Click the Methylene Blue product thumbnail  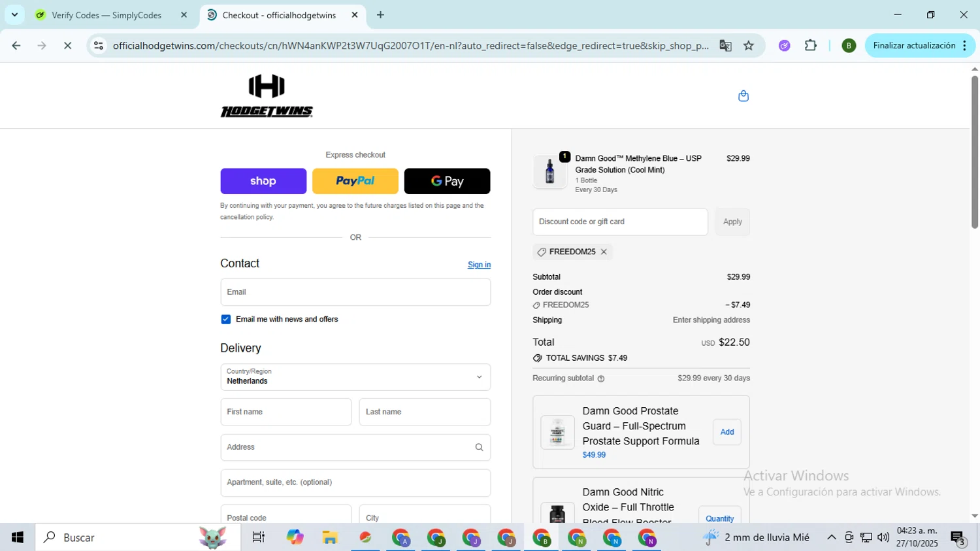click(549, 171)
